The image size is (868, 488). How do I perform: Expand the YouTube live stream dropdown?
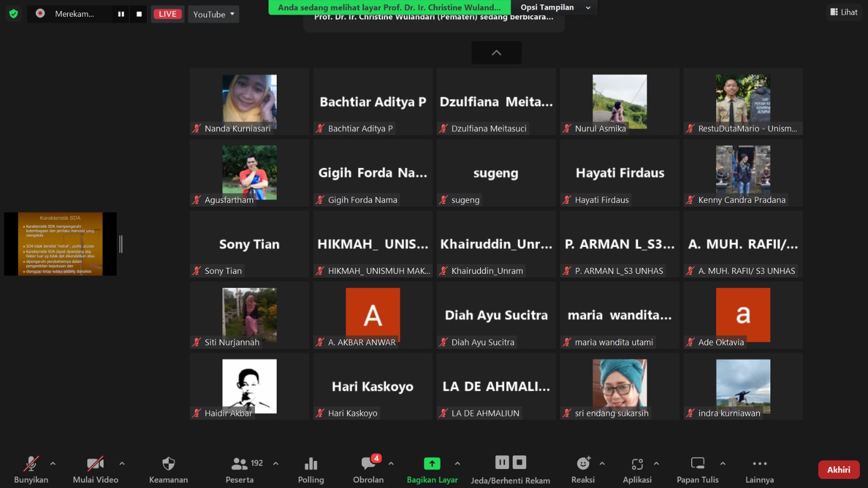pos(214,14)
